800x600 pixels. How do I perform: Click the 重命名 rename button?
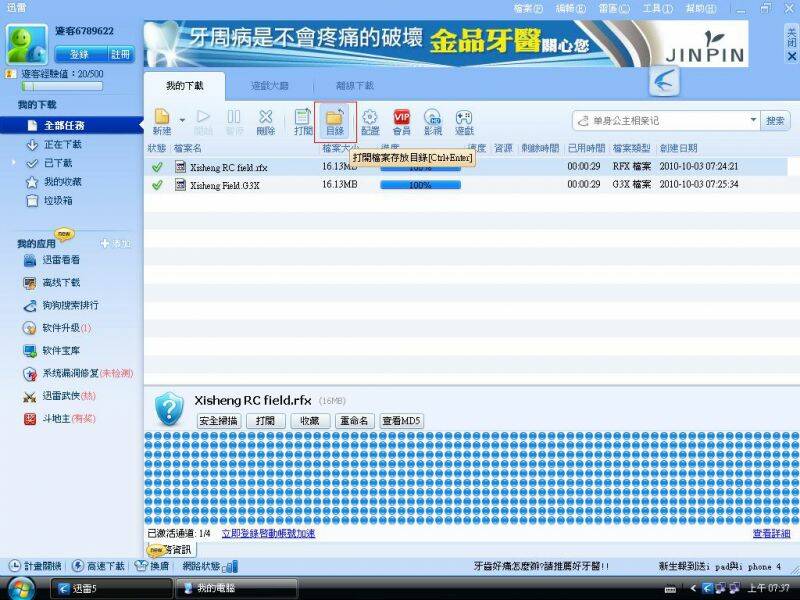pos(354,421)
